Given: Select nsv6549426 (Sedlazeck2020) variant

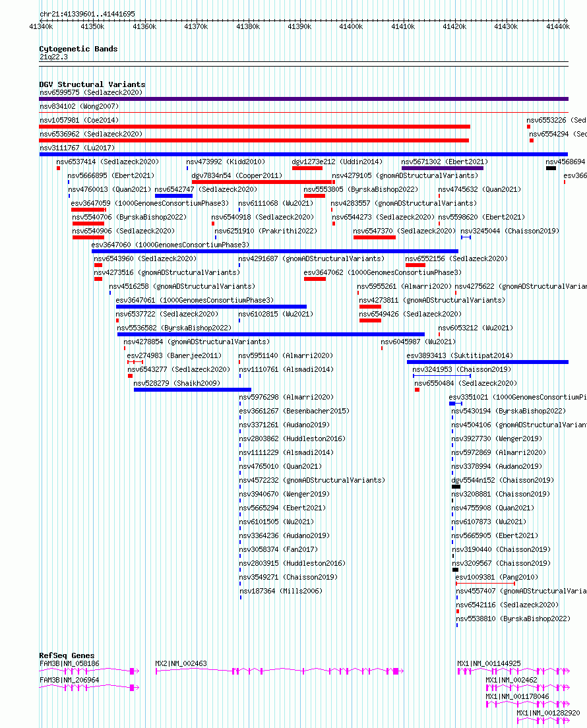Looking at the screenshot, I should 410,315.
